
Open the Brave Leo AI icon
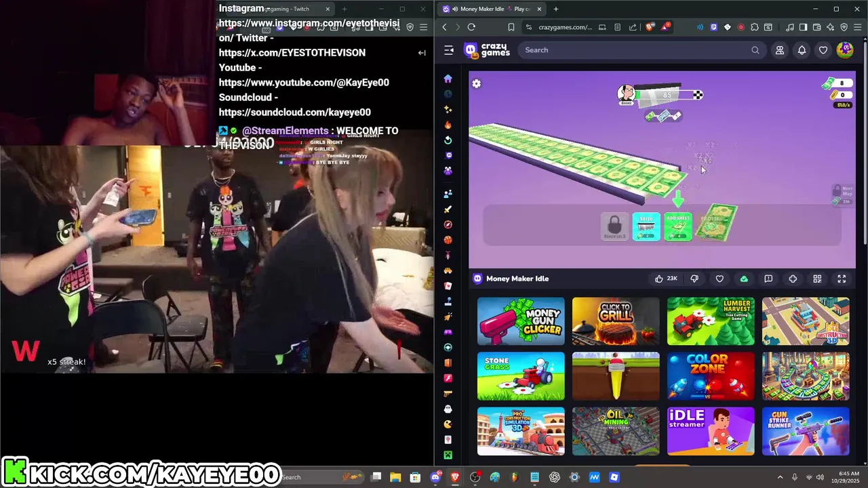[x=831, y=27]
